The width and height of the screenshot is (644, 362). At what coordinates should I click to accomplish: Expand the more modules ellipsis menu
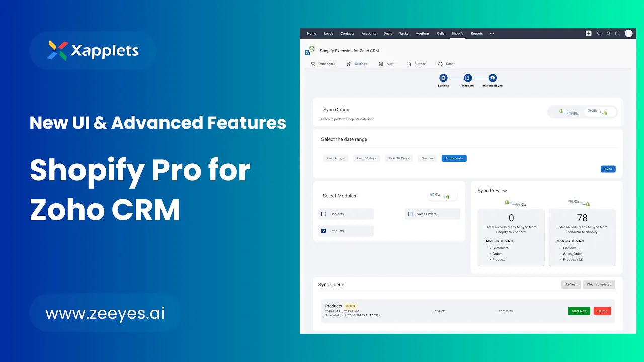point(492,34)
